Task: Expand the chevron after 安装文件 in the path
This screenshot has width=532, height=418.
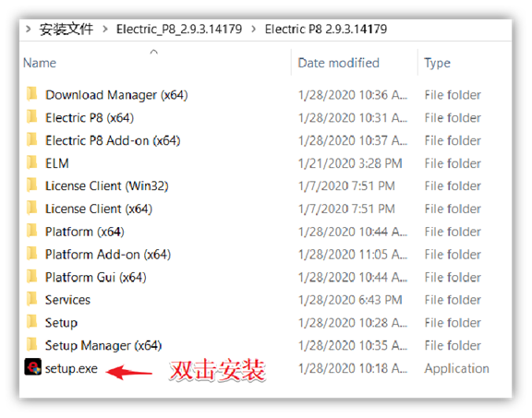Action: click(105, 30)
